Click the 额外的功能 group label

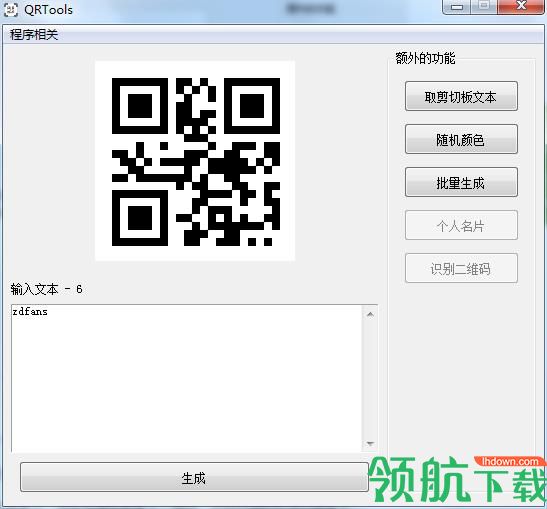tap(425, 58)
